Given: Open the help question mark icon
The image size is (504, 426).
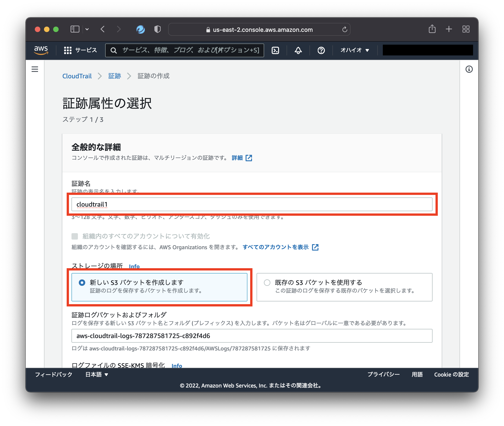Looking at the screenshot, I should pyautogui.click(x=321, y=50).
